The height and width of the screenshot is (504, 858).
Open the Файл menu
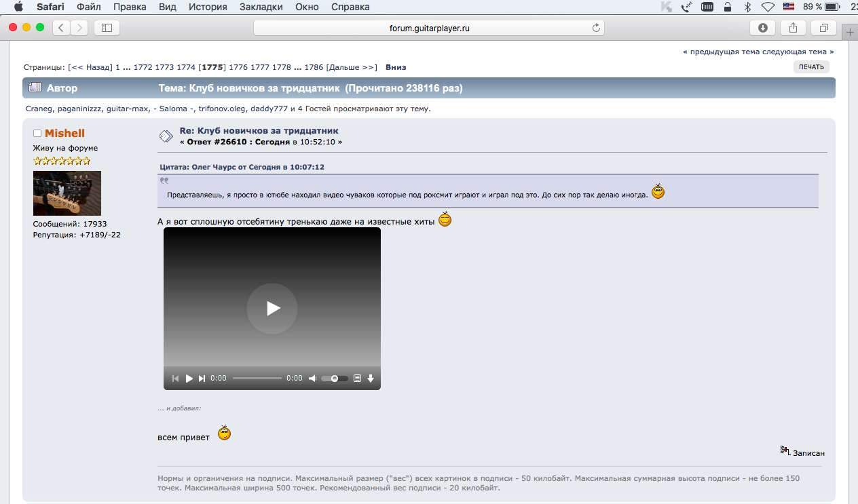[89, 7]
